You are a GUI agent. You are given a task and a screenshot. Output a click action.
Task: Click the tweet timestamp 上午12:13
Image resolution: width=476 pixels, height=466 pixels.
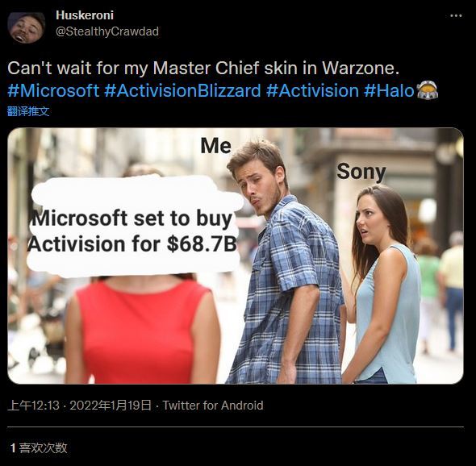[x=33, y=406]
